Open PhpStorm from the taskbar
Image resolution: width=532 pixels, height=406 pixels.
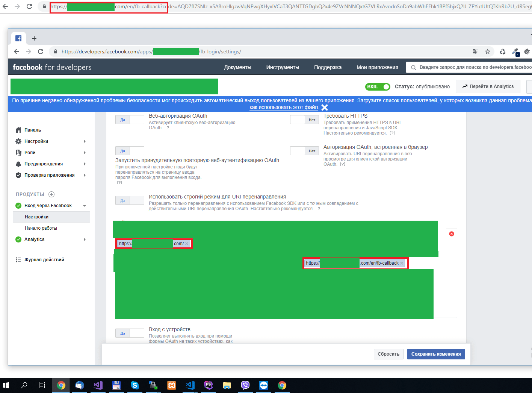pos(208,385)
